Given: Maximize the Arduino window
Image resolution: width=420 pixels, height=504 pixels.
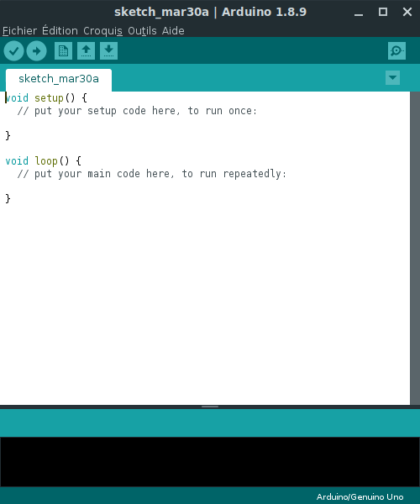Looking at the screenshot, I should click(x=383, y=12).
